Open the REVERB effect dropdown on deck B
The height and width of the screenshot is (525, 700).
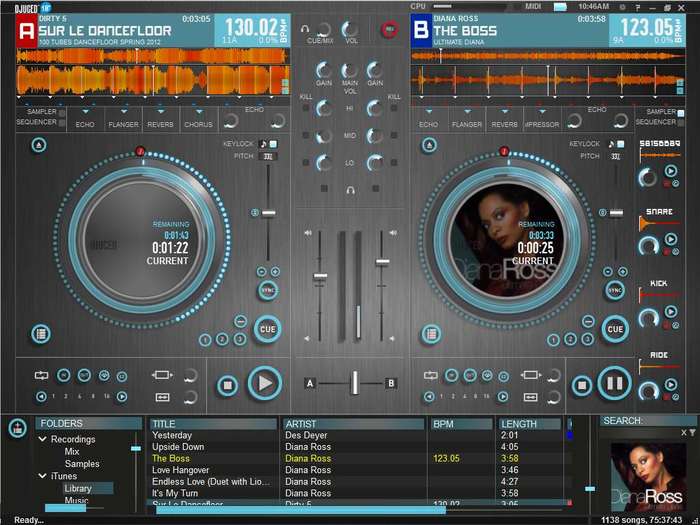[505, 111]
